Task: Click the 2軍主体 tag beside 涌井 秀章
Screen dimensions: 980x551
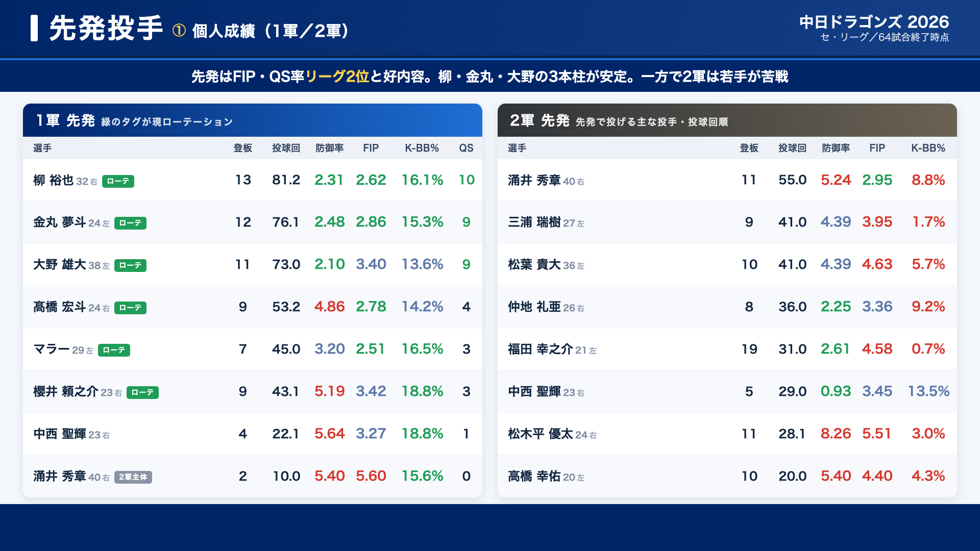Action: tap(133, 477)
